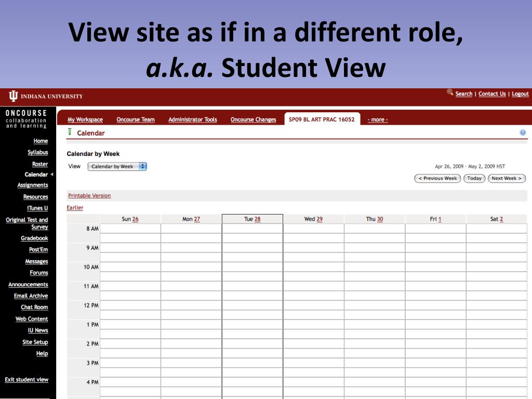Open the Administrator Tools tab
Screen dimensions: 532x399
(192, 119)
